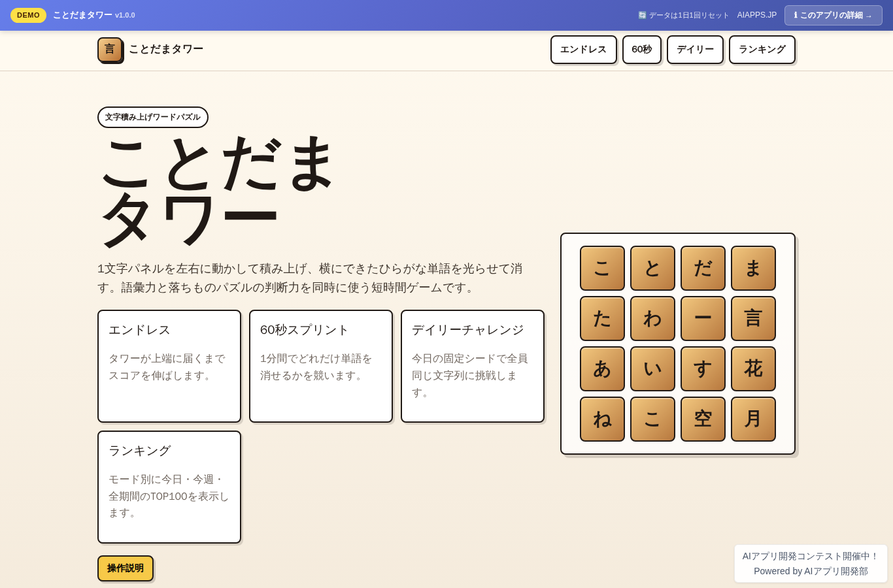
Task: Open デイリー from the nav bar
Action: tap(695, 50)
